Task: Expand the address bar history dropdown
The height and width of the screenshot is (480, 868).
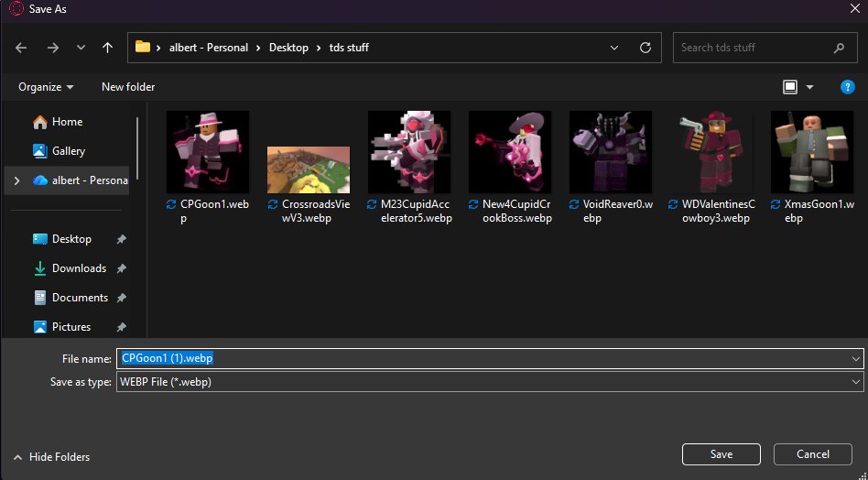Action: 613,48
